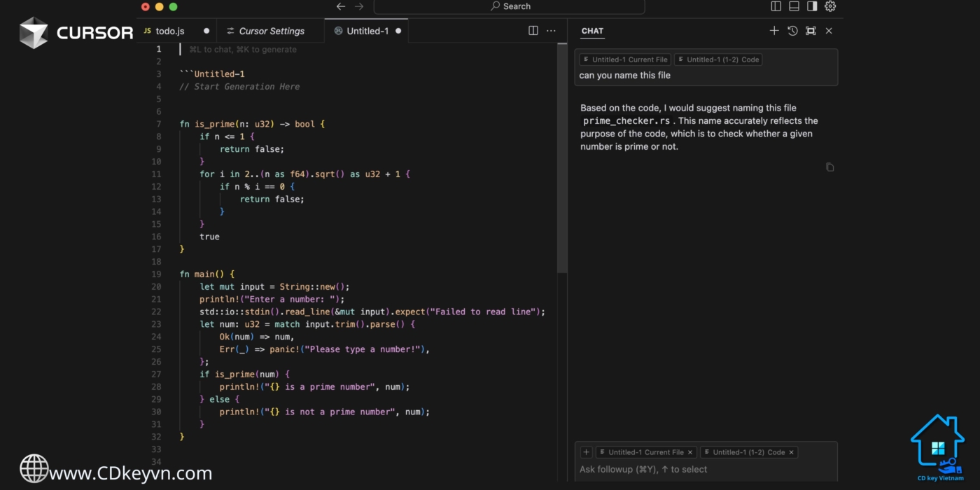Viewport: 980px width, 490px height.
Task: Click '// Start Generation Here' comment
Action: (239, 87)
